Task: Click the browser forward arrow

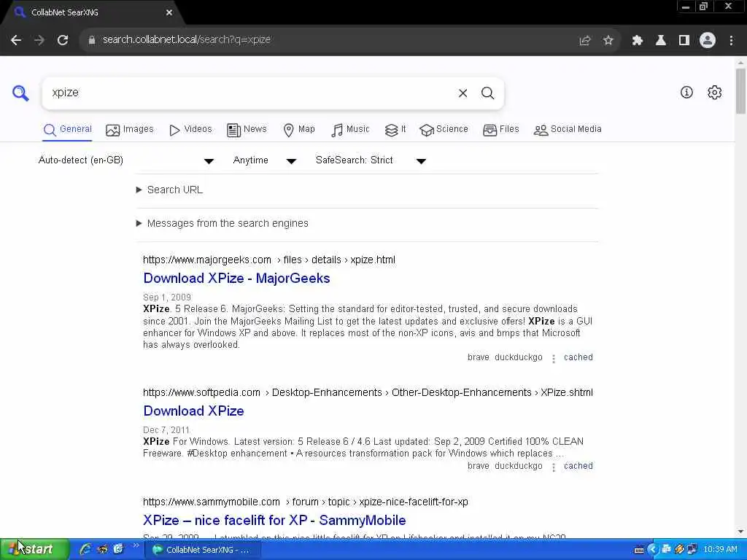Action: pos(39,40)
